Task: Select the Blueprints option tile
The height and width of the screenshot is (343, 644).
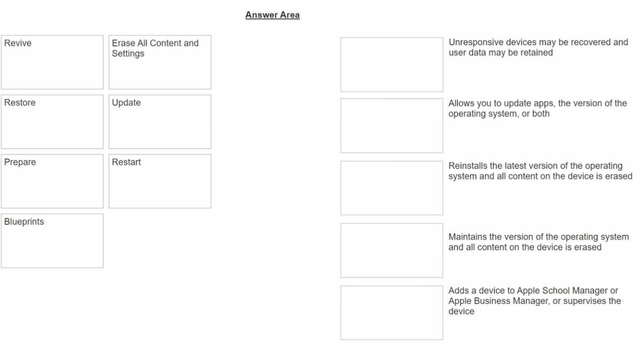Action: coord(52,241)
